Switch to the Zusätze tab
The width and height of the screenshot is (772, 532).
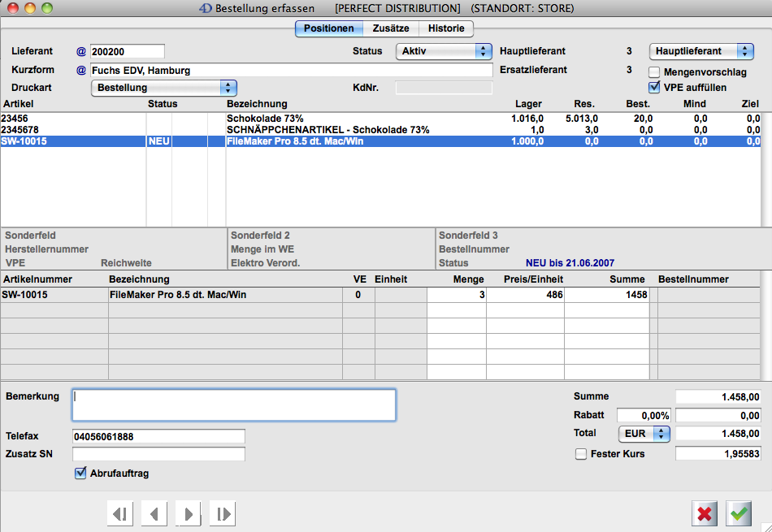tap(390, 28)
